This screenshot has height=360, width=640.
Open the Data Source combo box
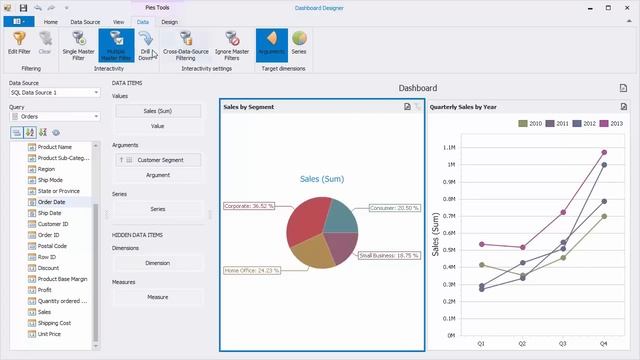point(54,93)
